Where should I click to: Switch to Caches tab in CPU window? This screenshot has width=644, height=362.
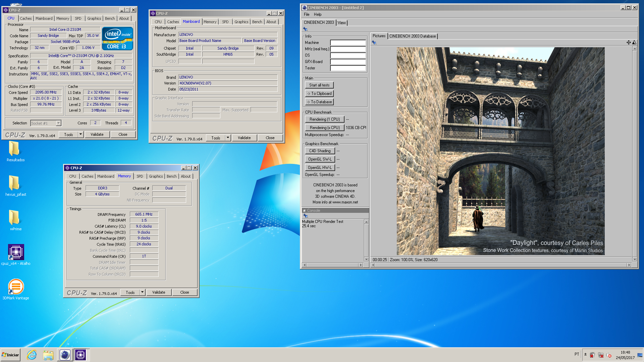(25, 18)
